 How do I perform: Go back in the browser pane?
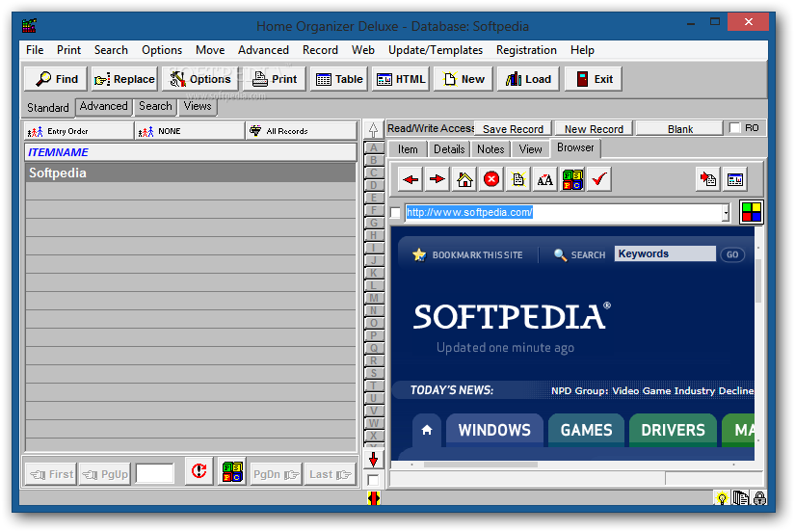(411, 179)
